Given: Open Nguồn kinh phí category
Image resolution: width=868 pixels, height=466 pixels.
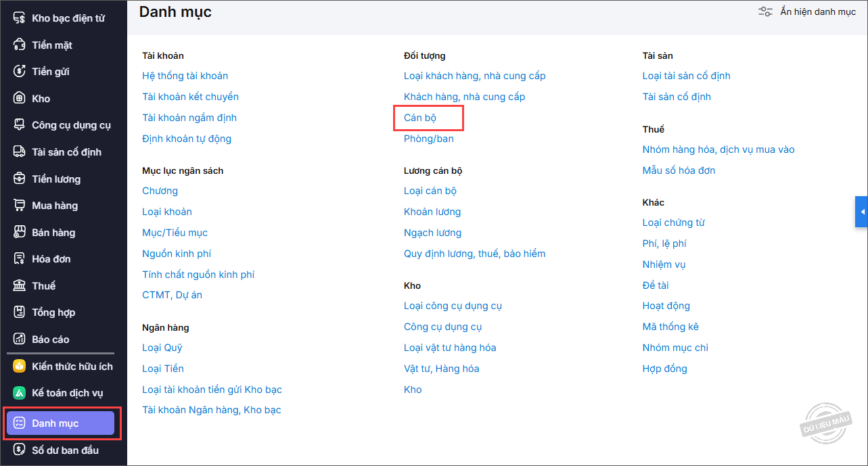Looking at the screenshot, I should [x=177, y=254].
